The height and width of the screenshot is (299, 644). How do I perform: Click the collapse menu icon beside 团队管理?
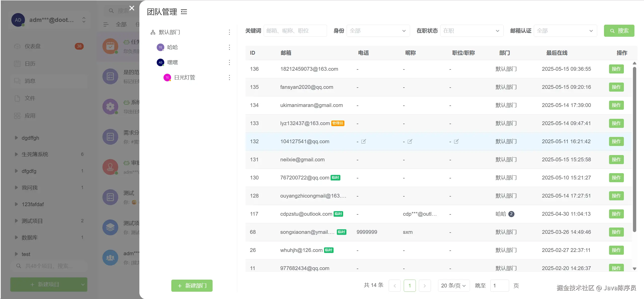(x=184, y=12)
